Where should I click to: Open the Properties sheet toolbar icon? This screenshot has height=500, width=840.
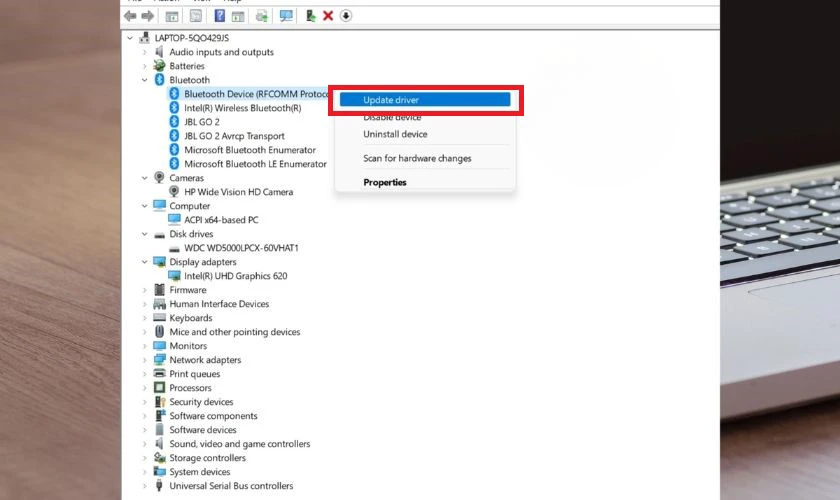pyautogui.click(x=196, y=16)
